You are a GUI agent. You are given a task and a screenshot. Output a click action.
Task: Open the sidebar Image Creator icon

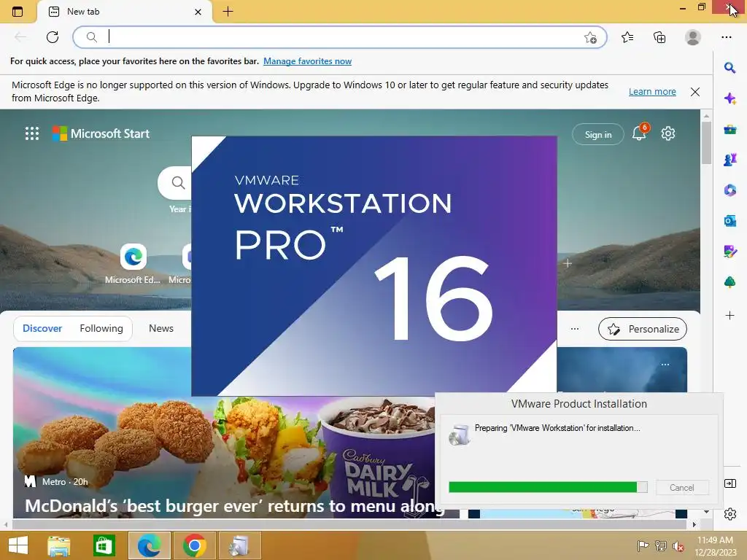[729, 252]
